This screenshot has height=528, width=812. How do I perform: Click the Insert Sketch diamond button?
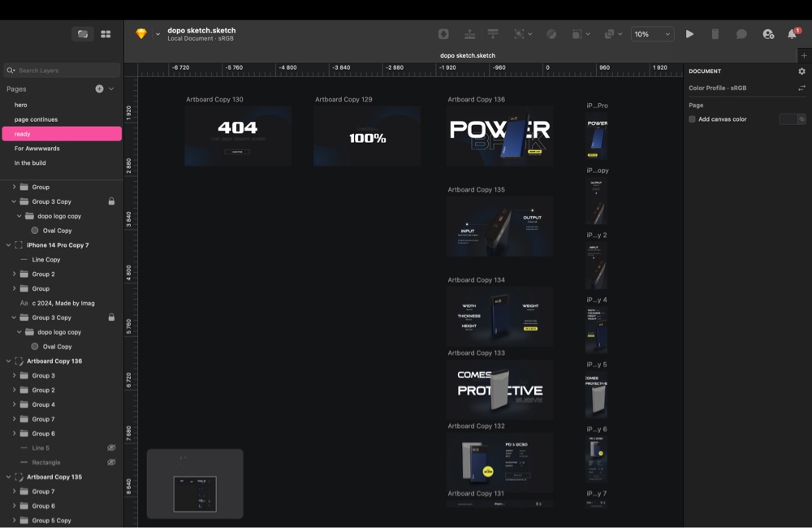click(x=141, y=34)
